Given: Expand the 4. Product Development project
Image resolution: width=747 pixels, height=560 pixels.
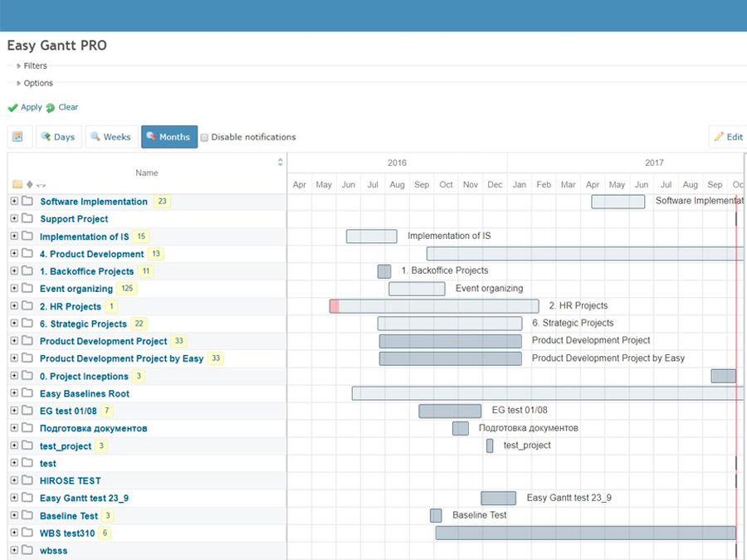Looking at the screenshot, I should pos(14,253).
